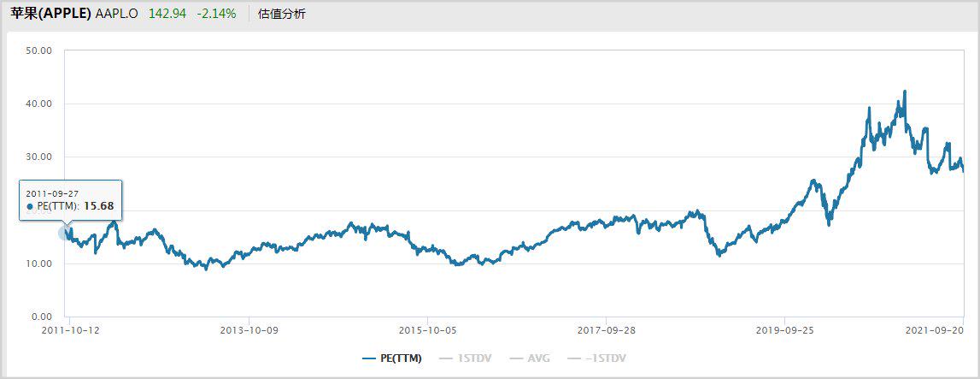Viewport: 980px width, 379px height.
Task: Click the 苹果(APPLE) stock name
Action: (50, 14)
